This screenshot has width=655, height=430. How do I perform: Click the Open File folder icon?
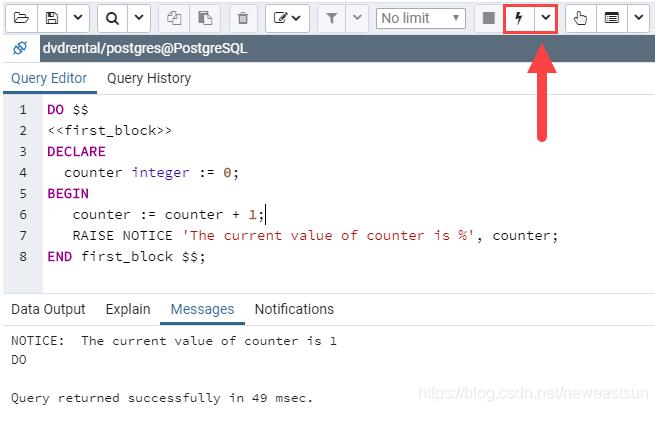21,18
